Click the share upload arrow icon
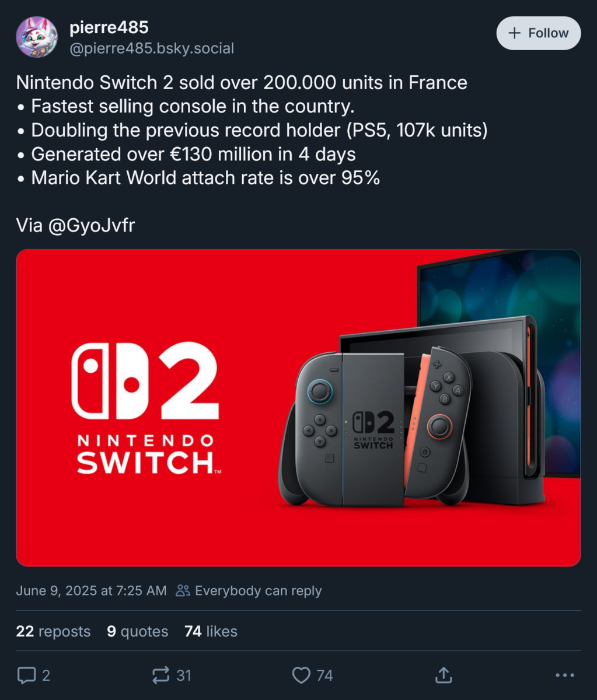This screenshot has height=700, width=597. click(444, 675)
